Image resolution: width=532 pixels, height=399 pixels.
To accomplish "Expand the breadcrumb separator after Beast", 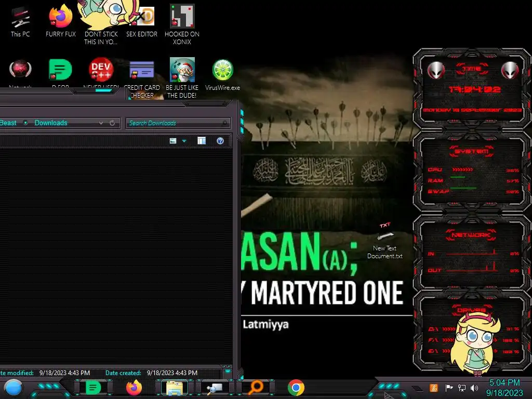I will point(25,123).
